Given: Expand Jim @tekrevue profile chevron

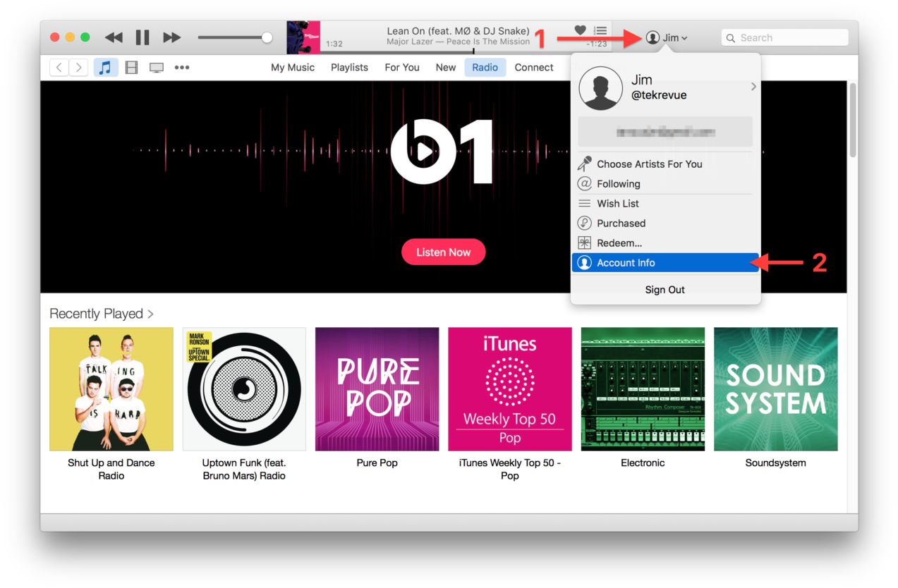Looking at the screenshot, I should pos(753,87).
